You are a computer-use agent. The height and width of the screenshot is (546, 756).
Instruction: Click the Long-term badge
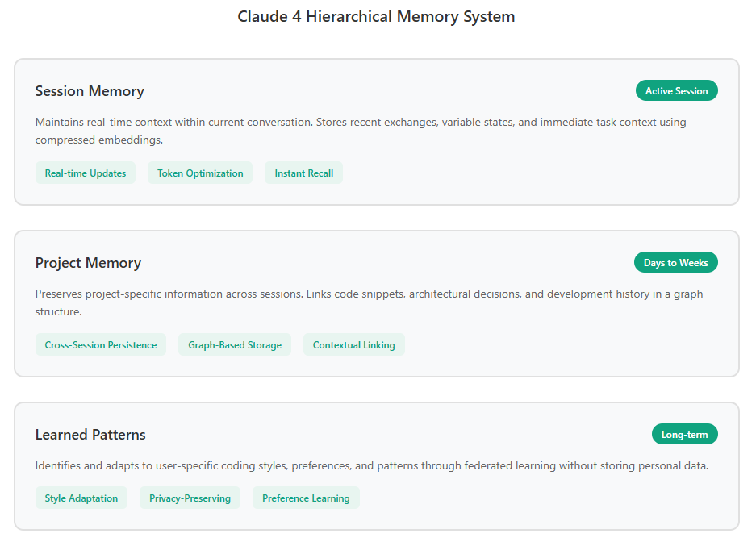click(x=685, y=434)
